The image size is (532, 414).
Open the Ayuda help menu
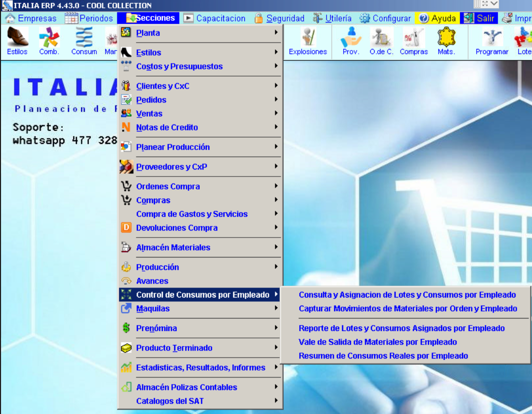pos(438,18)
